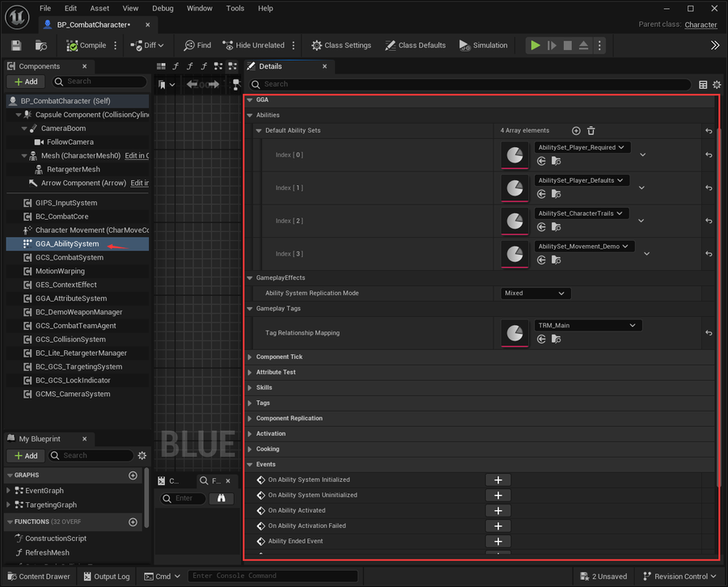The height and width of the screenshot is (587, 728).
Task: Open Details panel settings gear
Action: point(717,84)
